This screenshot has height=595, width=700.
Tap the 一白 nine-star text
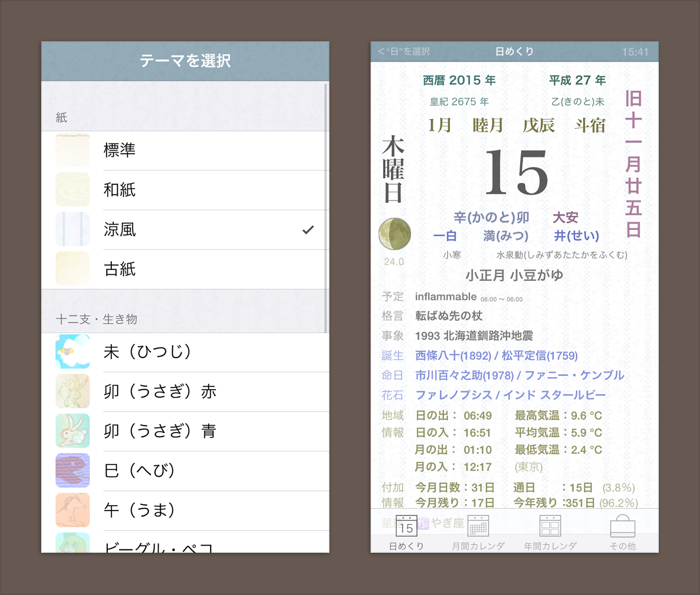(445, 236)
